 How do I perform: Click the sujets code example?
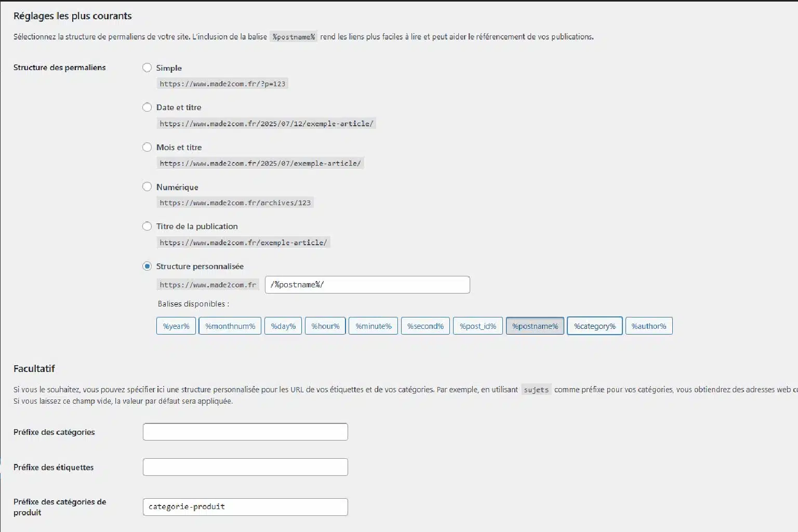coord(536,390)
